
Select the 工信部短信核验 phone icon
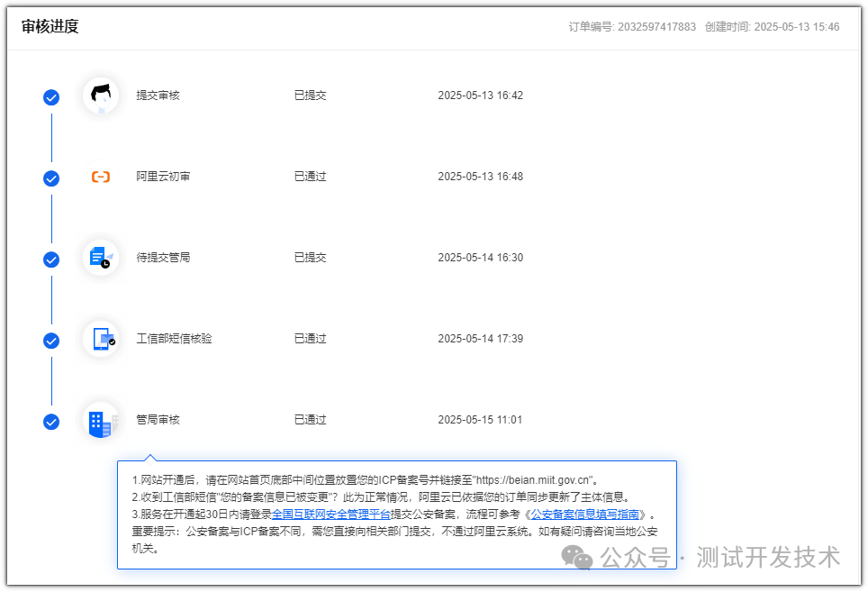point(100,337)
